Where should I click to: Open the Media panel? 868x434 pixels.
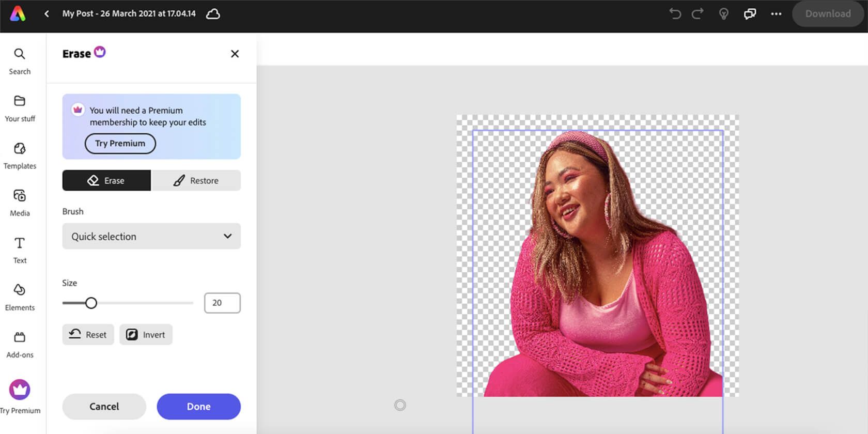click(x=20, y=203)
